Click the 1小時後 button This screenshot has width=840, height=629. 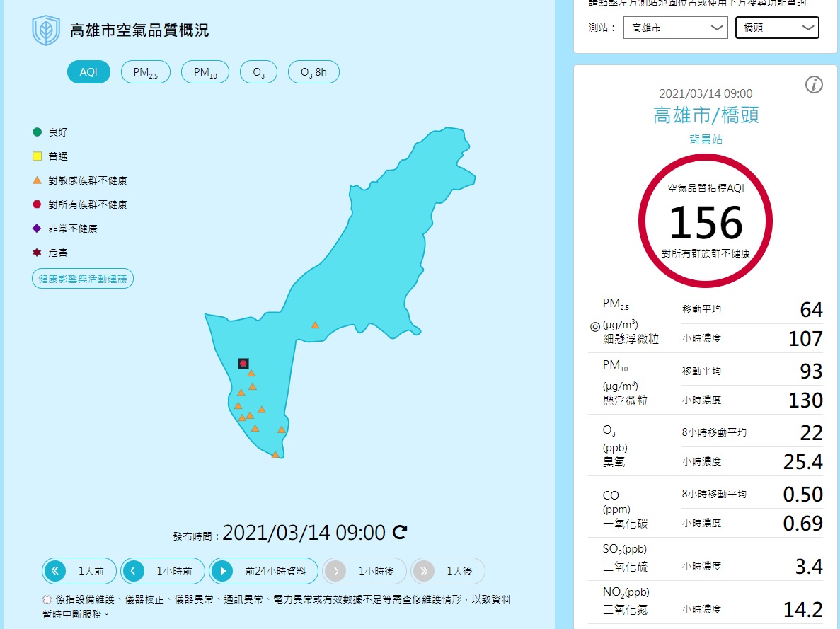point(364,571)
